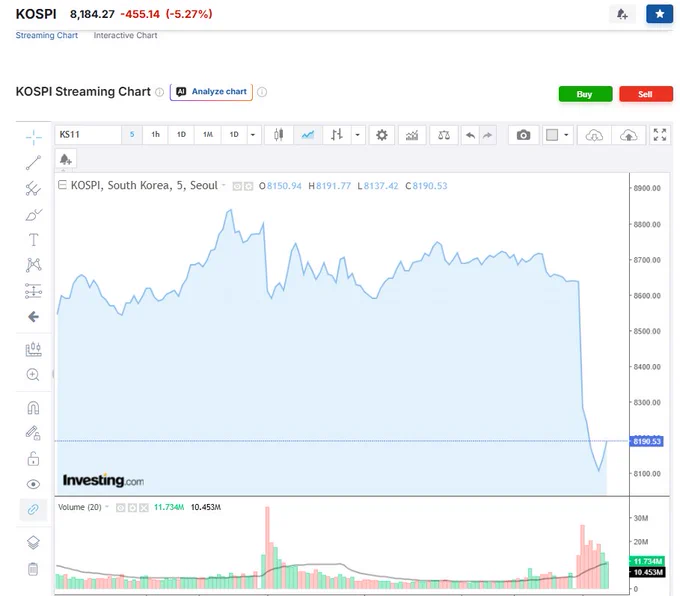Open the layout dropdown arrow
This screenshot has width=680, height=596.
point(566,135)
